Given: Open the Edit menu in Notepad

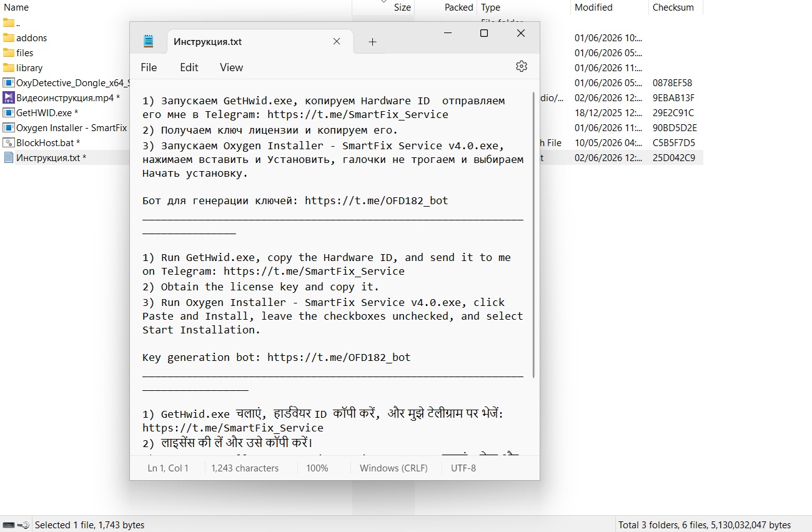Looking at the screenshot, I should (x=189, y=67).
